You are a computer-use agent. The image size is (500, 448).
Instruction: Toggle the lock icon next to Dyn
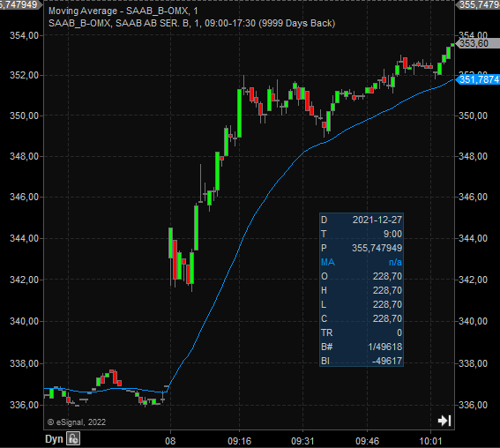click(73, 438)
